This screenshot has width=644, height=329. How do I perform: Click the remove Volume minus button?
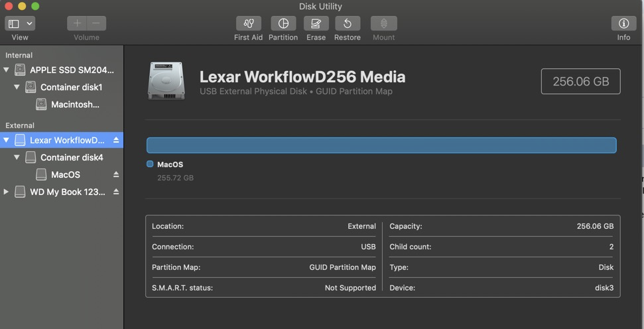[97, 23]
